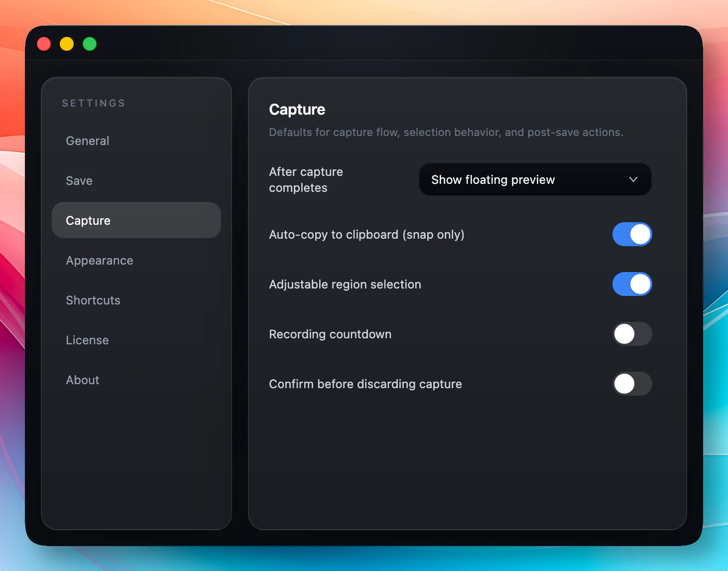Viewport: 728px width, 571px height.
Task: Open the About section
Action: 82,380
